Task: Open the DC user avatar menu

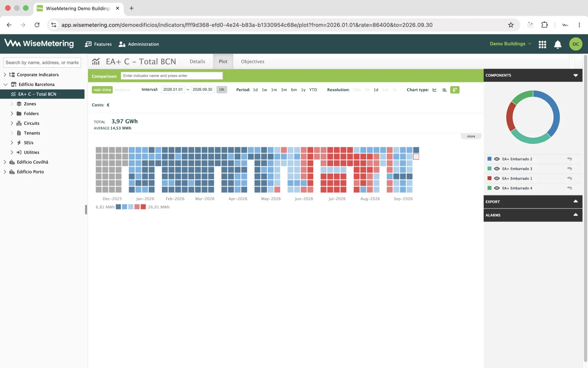Action: (x=576, y=44)
